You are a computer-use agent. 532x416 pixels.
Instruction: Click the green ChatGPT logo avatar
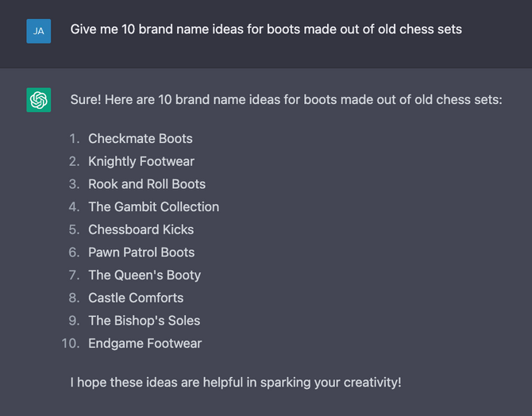pyautogui.click(x=39, y=100)
